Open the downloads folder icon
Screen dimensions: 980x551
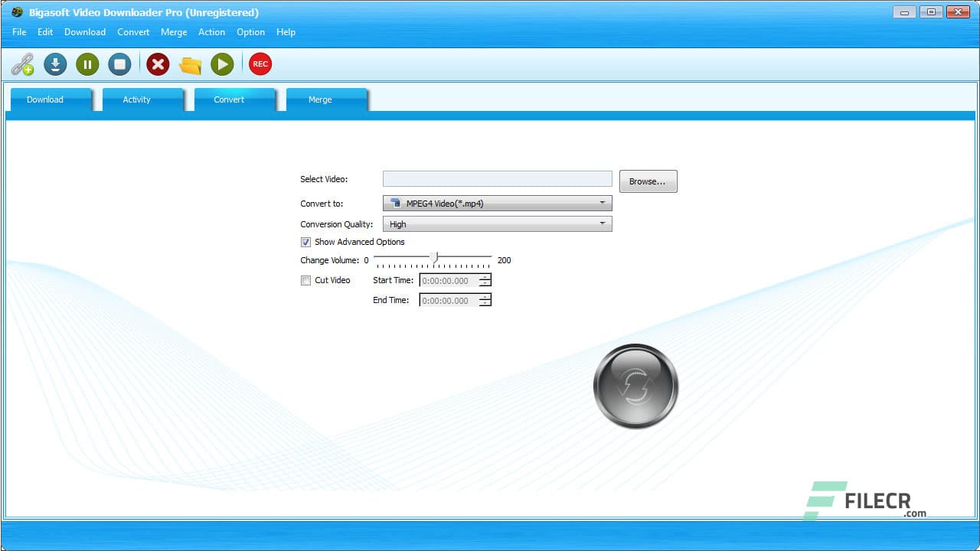190,64
